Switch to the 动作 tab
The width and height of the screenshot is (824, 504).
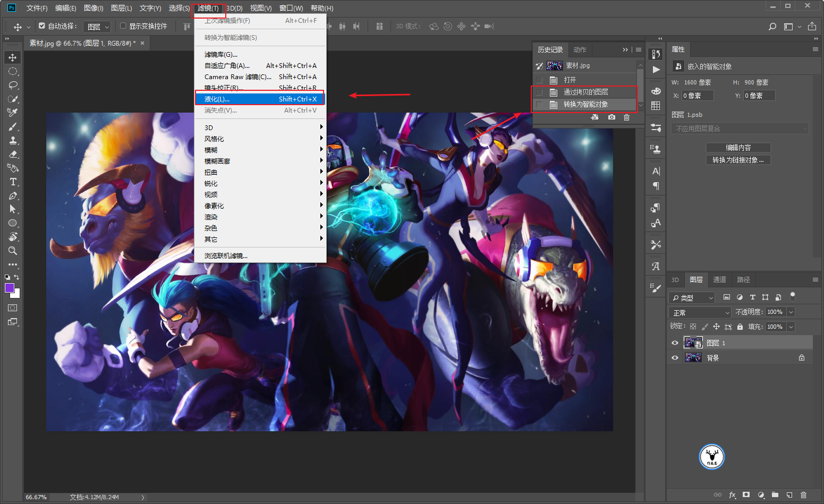(580, 50)
